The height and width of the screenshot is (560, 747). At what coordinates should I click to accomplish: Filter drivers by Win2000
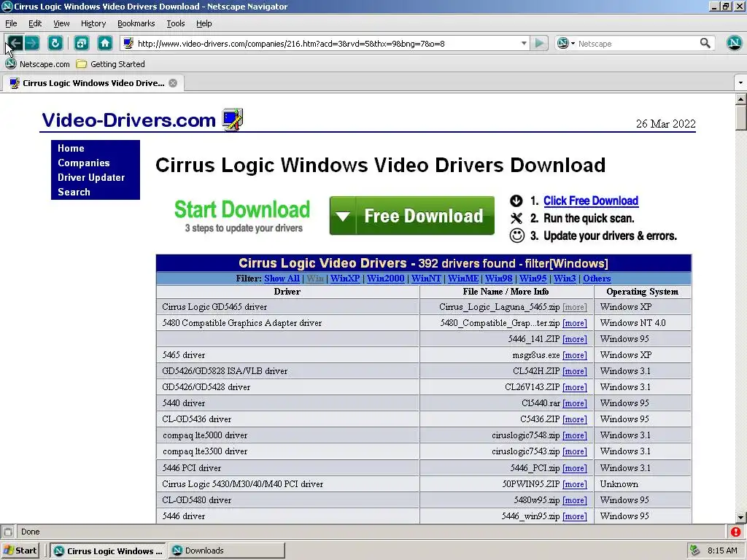[x=385, y=278]
